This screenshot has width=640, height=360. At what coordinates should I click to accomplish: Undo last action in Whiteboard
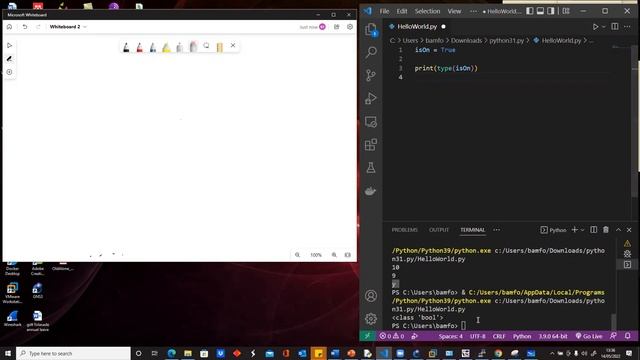25,27
